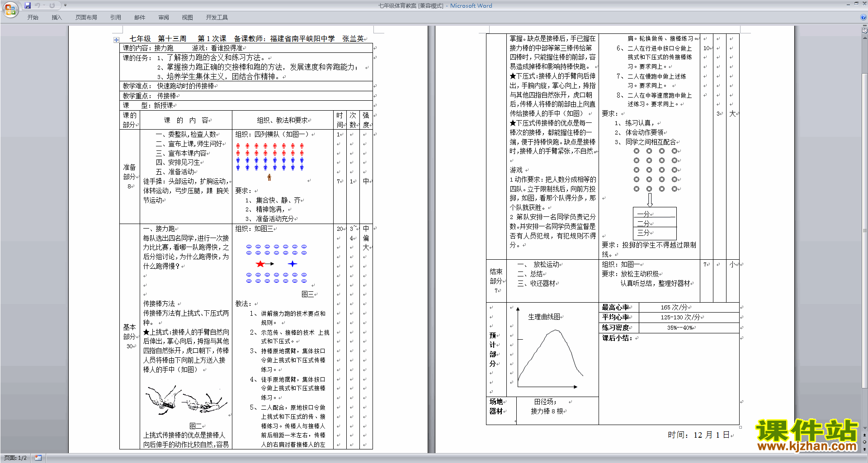Click text 教学难点: 快速跑动时的传接棒
This screenshot has height=463, width=868.
169,86
